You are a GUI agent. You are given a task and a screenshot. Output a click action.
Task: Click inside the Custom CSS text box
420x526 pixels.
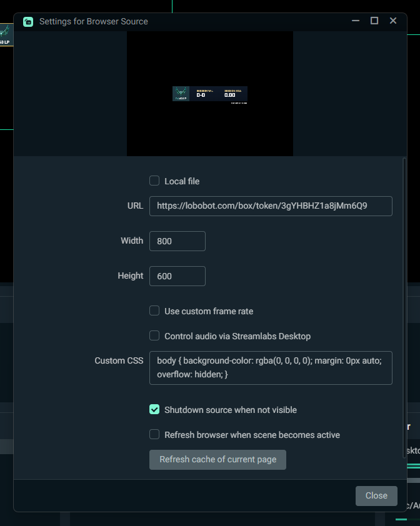coord(270,367)
